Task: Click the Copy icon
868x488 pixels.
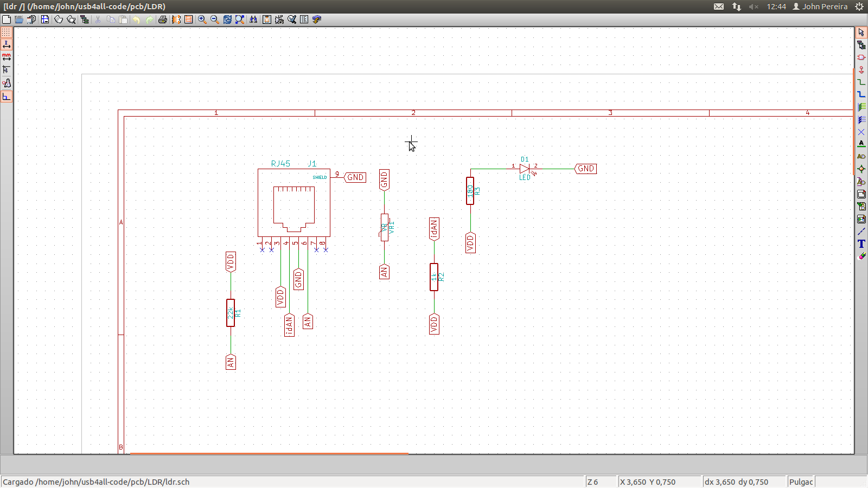Action: 111,20
